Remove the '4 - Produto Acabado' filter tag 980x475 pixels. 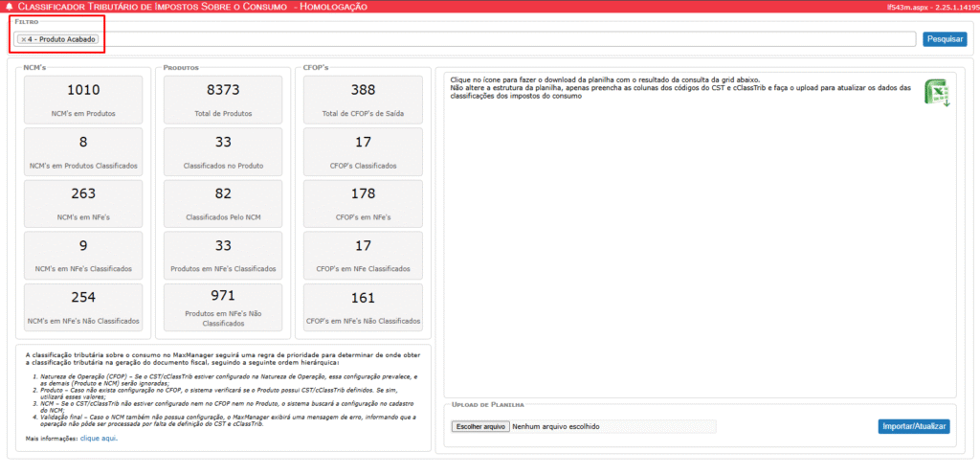[x=23, y=39]
